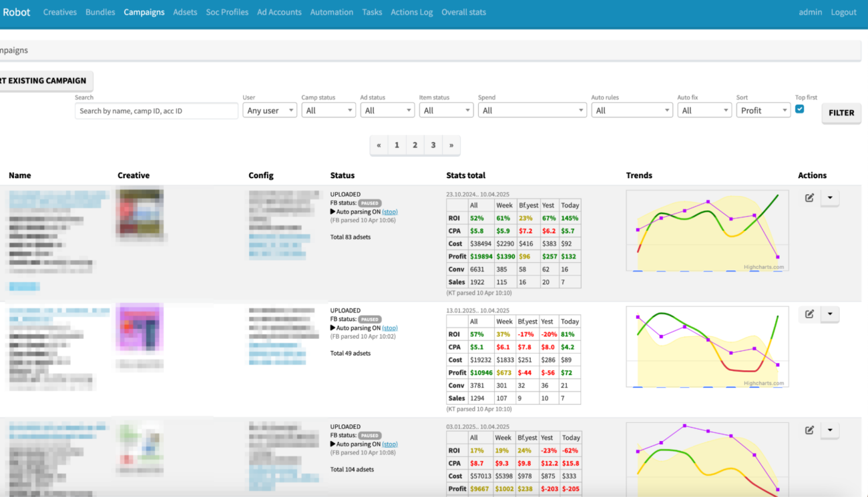The height and width of the screenshot is (497, 868).
Task: Click edit icon for second campaign
Action: [809, 314]
